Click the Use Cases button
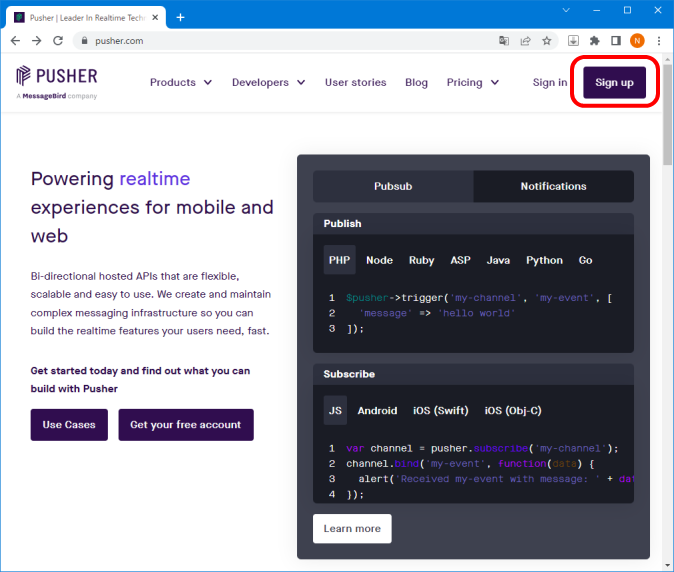 69,425
